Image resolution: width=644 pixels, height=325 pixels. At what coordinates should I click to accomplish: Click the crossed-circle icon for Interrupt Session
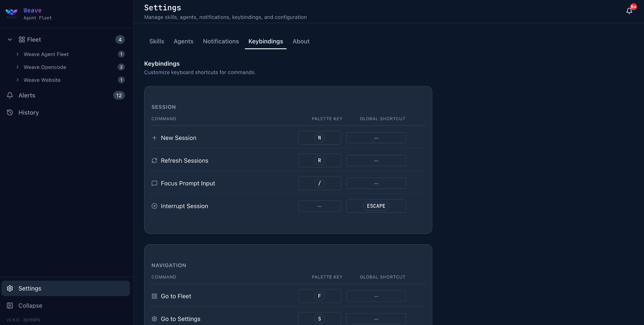tap(154, 206)
